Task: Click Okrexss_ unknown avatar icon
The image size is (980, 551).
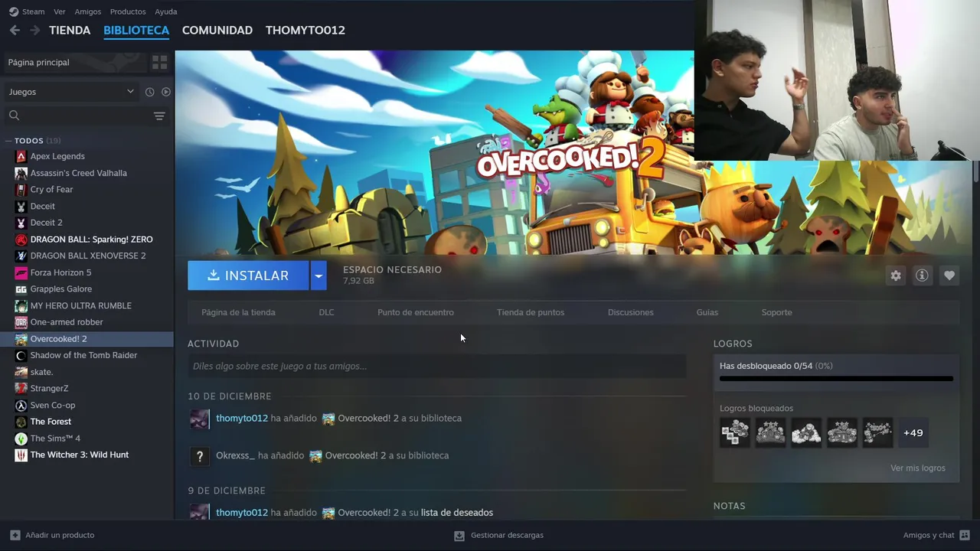Action: click(x=200, y=456)
